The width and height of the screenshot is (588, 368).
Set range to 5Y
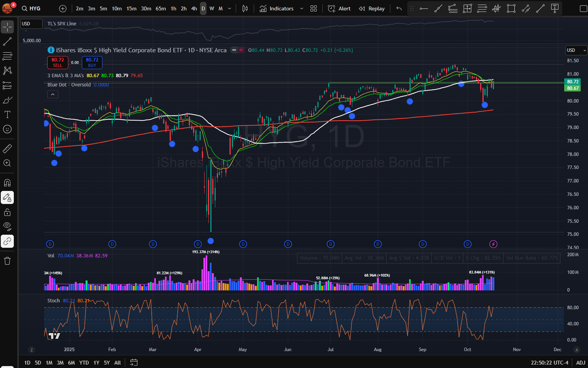click(x=107, y=363)
